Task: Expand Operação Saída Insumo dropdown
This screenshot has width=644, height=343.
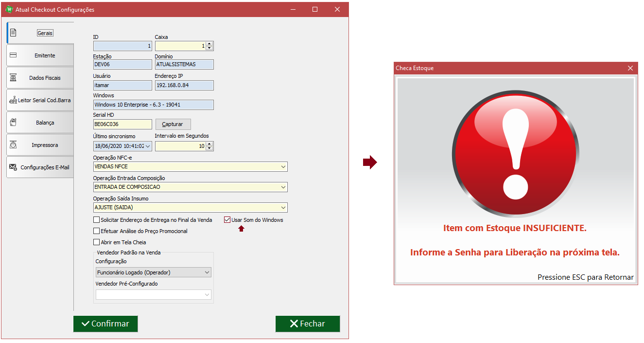Action: pos(283,208)
